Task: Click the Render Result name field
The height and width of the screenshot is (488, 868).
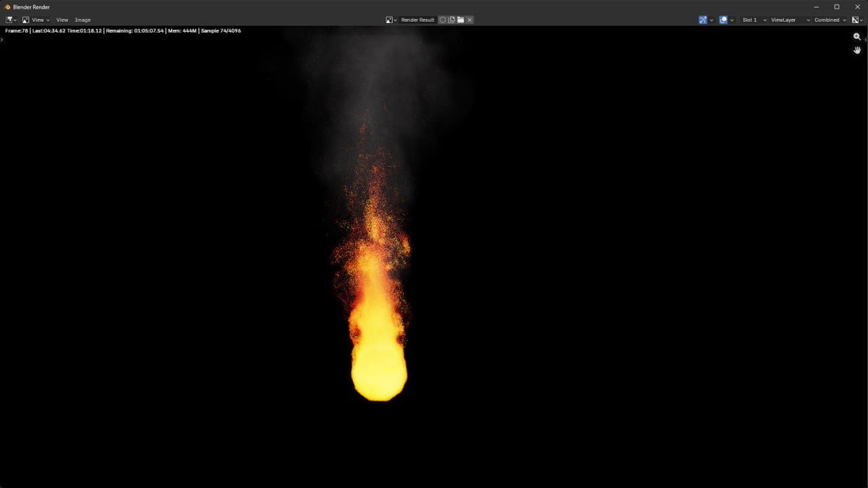Action: 417,20
